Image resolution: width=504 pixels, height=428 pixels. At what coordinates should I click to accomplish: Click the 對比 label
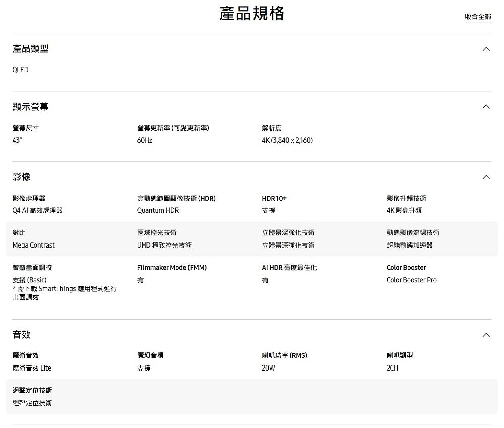(19, 232)
